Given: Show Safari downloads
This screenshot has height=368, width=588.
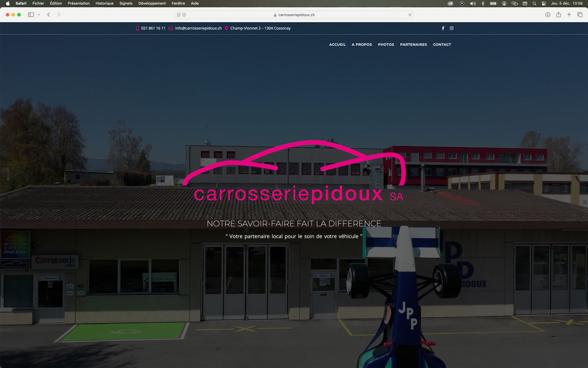Looking at the screenshot, I should 548,15.
